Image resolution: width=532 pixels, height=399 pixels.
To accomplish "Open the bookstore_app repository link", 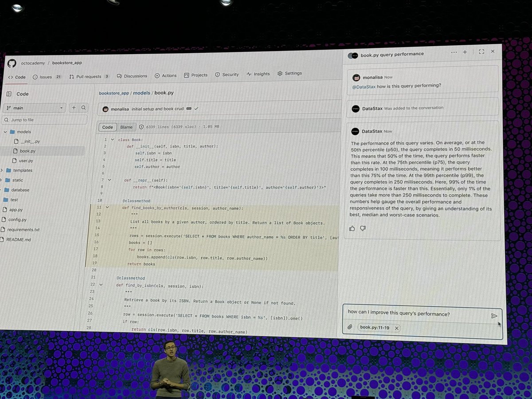I will coord(67,63).
